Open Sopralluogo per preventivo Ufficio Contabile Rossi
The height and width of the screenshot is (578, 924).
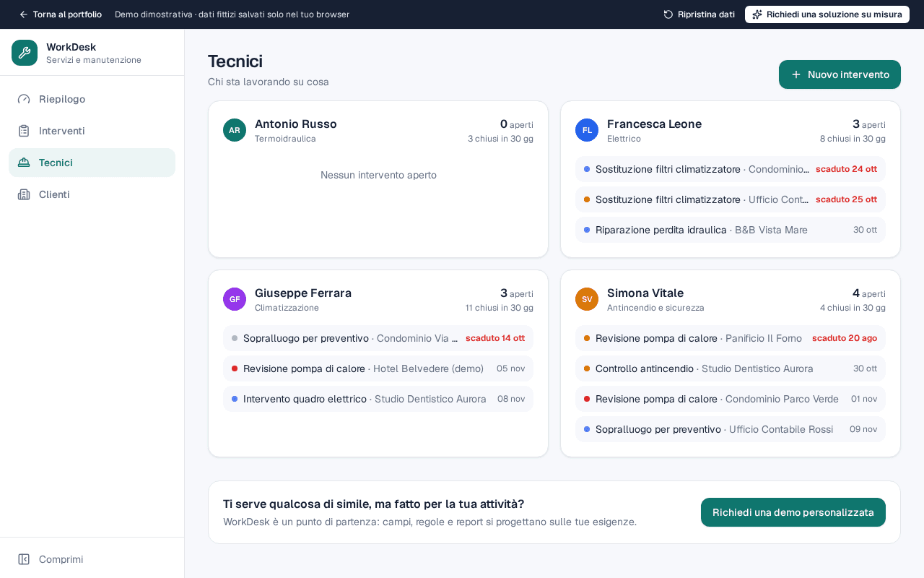(731, 429)
